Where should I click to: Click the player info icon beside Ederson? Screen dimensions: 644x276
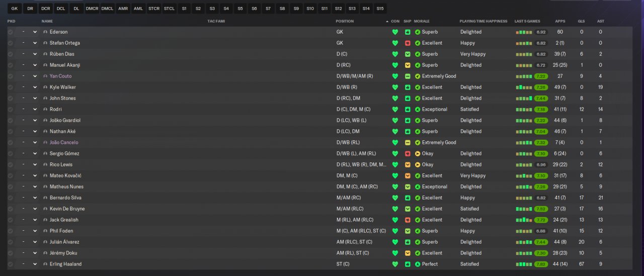[x=45, y=32]
